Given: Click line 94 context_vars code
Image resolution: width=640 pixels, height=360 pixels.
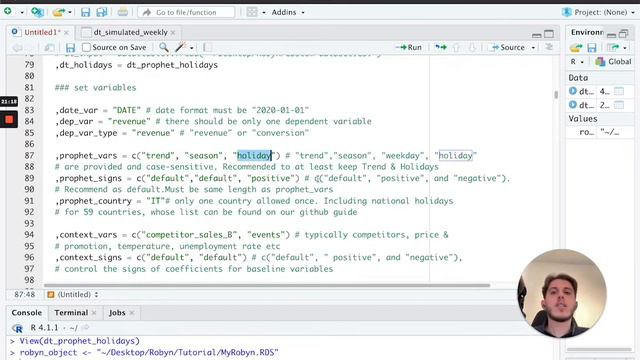Looking at the screenshot, I should pos(251,235).
